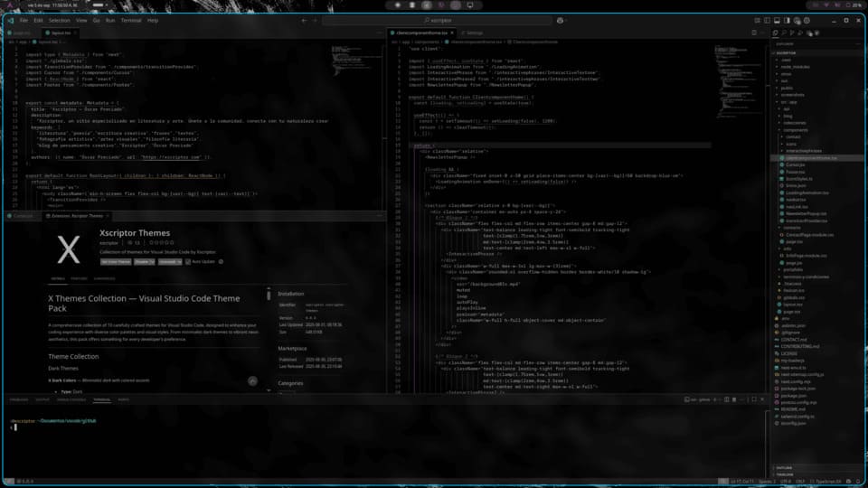Image resolution: width=868 pixels, height=488 pixels.
Task: Click the Copilot status icon in status bar
Action: pyautogui.click(x=849, y=482)
